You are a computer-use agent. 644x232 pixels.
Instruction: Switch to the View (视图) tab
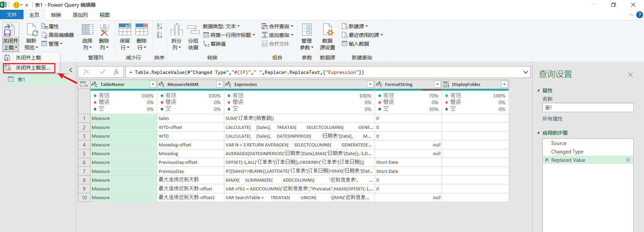[105, 15]
